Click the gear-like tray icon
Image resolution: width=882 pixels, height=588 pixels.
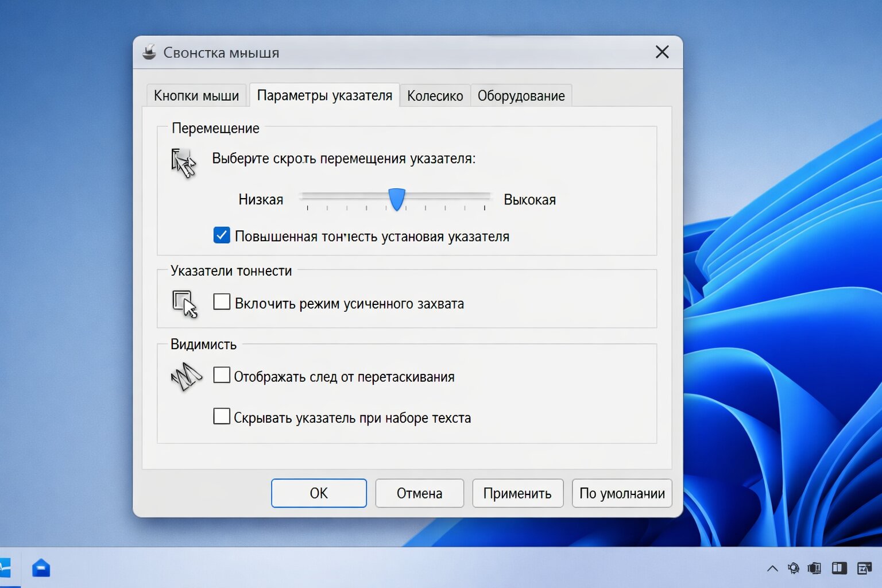(794, 568)
